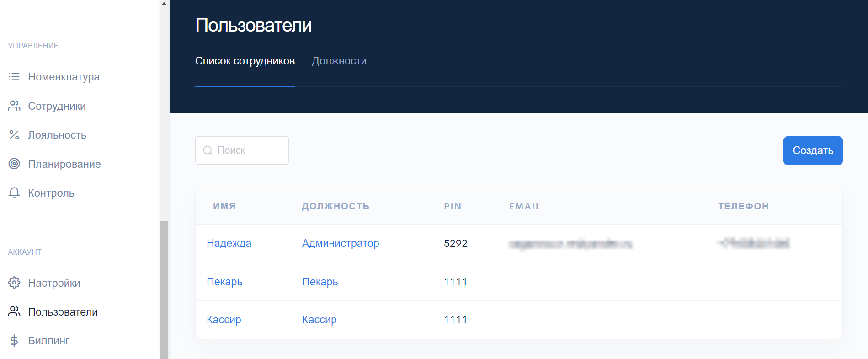The width and height of the screenshot is (868, 359).
Task: Click the Пользователи sidebar users icon
Action: point(14,312)
